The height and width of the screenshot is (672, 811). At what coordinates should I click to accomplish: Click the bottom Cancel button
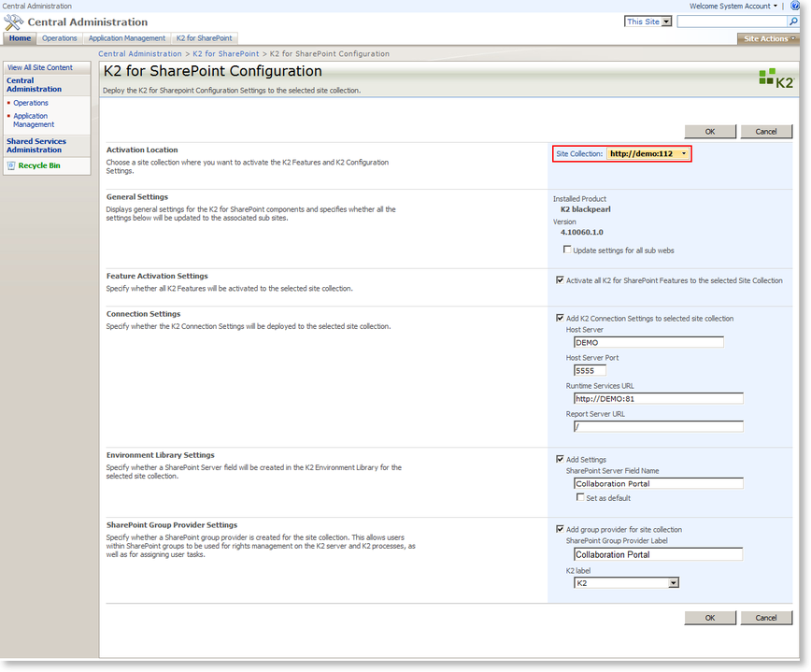766,618
